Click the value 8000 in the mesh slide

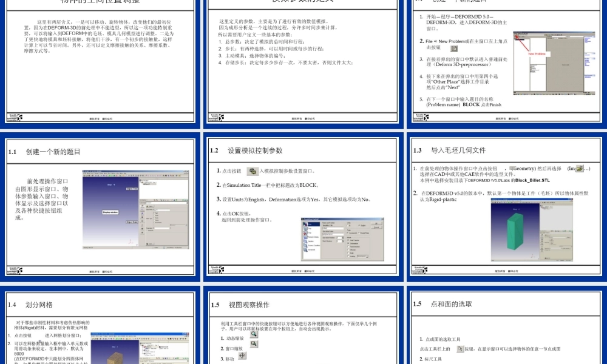19,354
